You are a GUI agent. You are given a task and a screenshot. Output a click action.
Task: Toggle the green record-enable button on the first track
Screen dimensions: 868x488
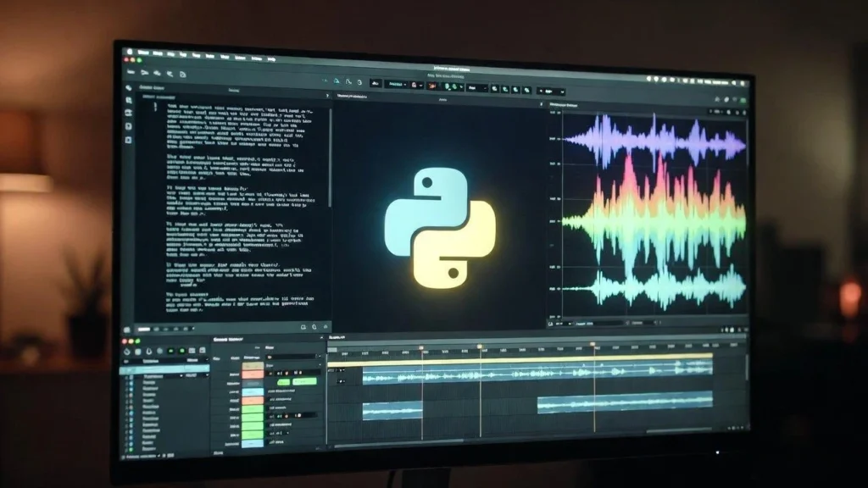click(172, 351)
